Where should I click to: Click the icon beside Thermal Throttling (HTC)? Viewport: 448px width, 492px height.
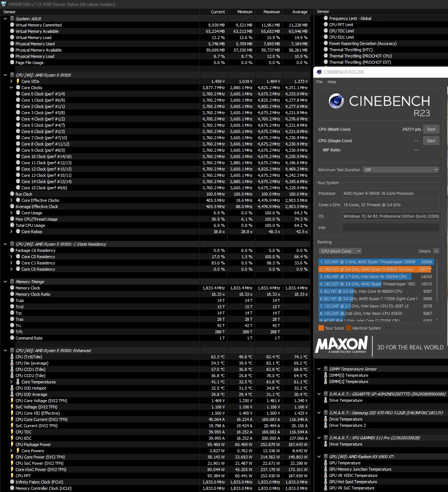pyautogui.click(x=326, y=49)
